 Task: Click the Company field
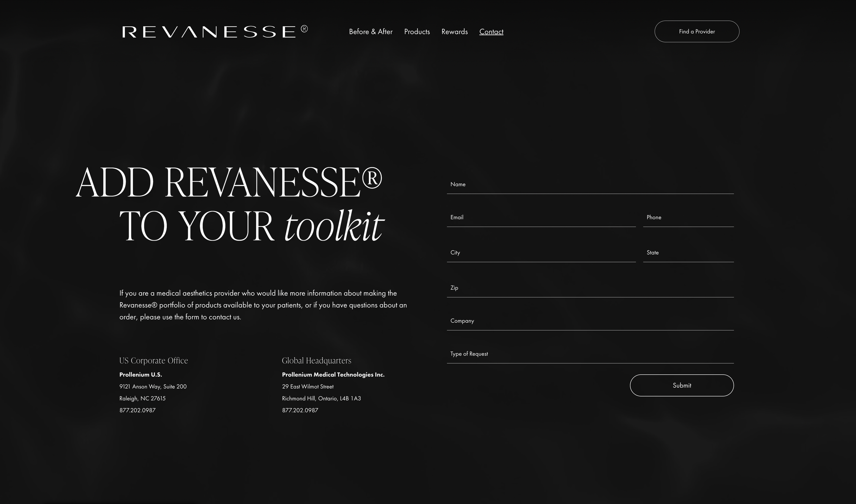point(590,321)
